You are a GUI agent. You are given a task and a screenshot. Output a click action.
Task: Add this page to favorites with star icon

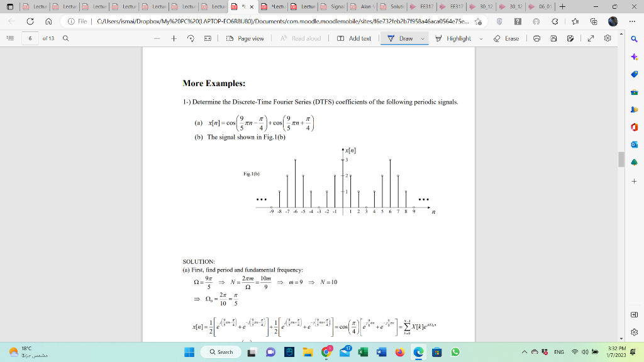click(x=478, y=21)
